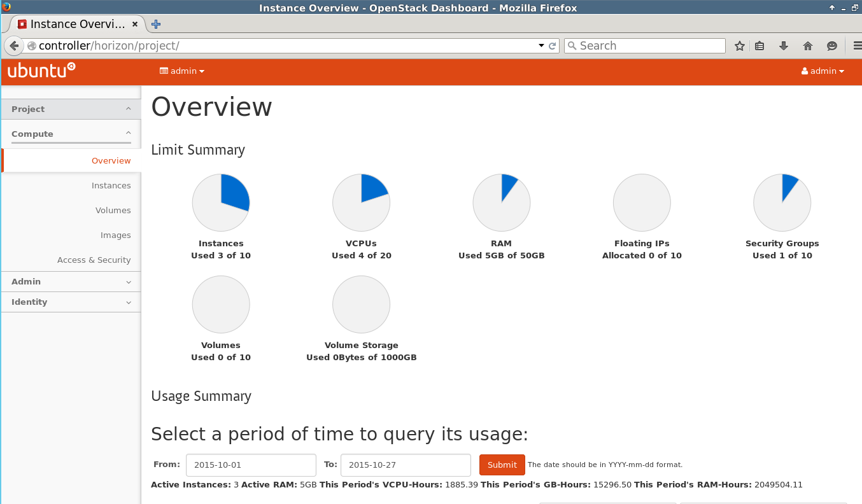Collapse the Compute sidebar group
862x504 pixels.
click(x=71, y=134)
